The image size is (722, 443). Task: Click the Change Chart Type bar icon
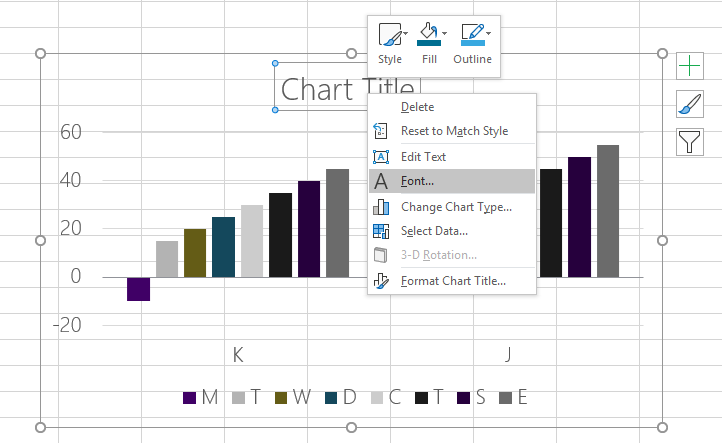coord(381,207)
